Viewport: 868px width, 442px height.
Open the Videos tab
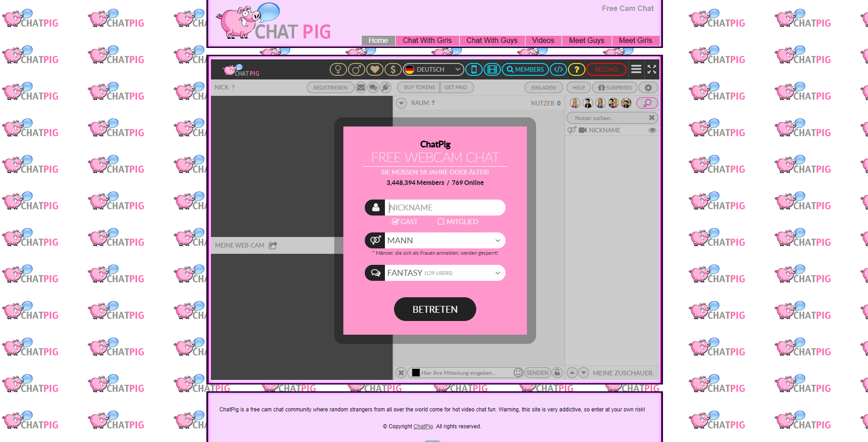tap(543, 40)
